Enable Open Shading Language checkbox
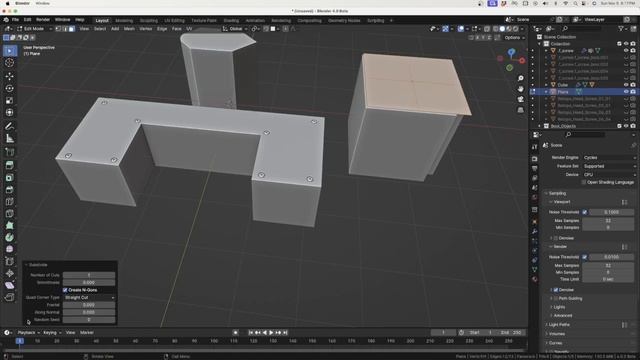640x360 pixels. click(584, 182)
